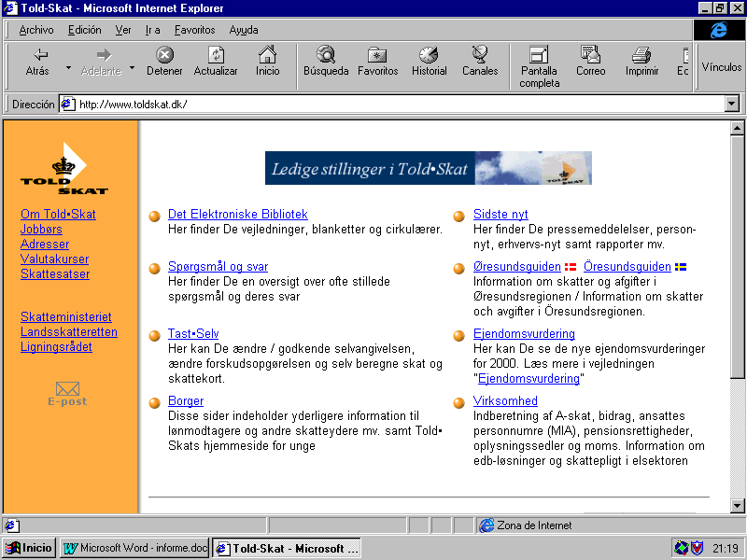Show the Historial panel
Image resolution: width=747 pixels, height=560 pixels.
click(430, 62)
